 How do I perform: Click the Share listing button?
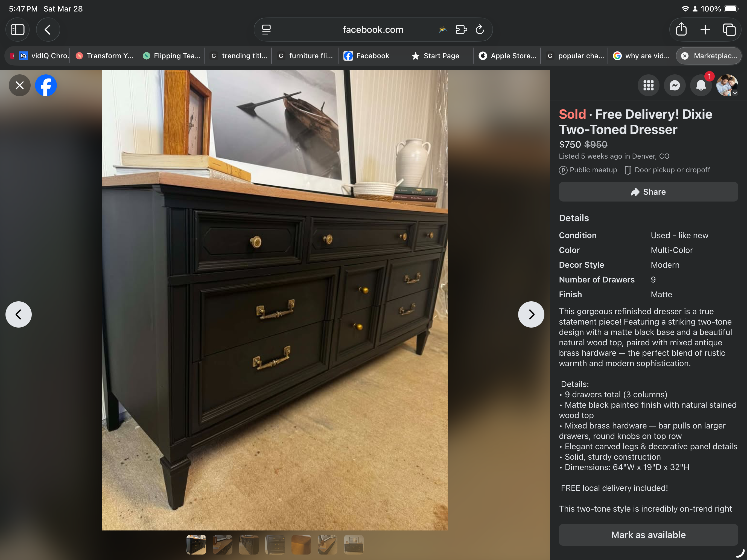[648, 192]
